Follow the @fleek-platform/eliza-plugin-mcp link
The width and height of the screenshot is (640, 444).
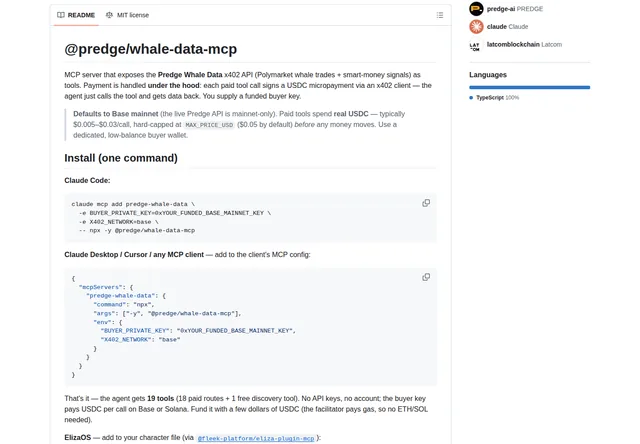point(256,438)
